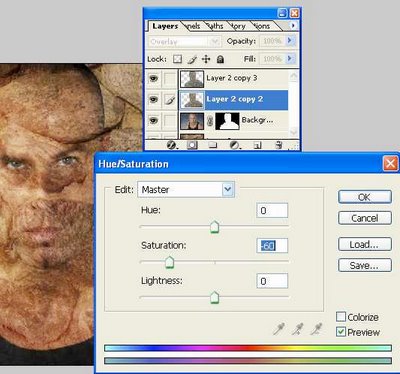Click the upper color spectrum bar
400x374 pixels.
tap(248, 348)
